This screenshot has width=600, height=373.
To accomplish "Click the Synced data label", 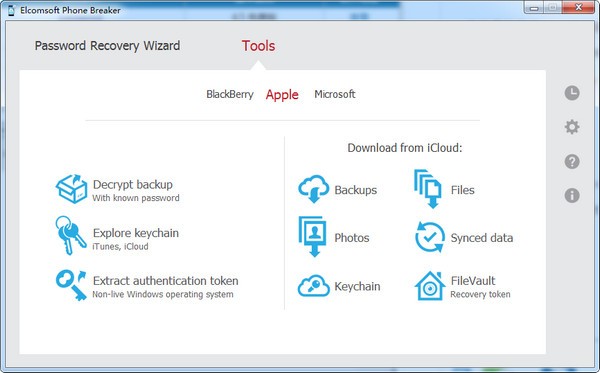I will [482, 238].
